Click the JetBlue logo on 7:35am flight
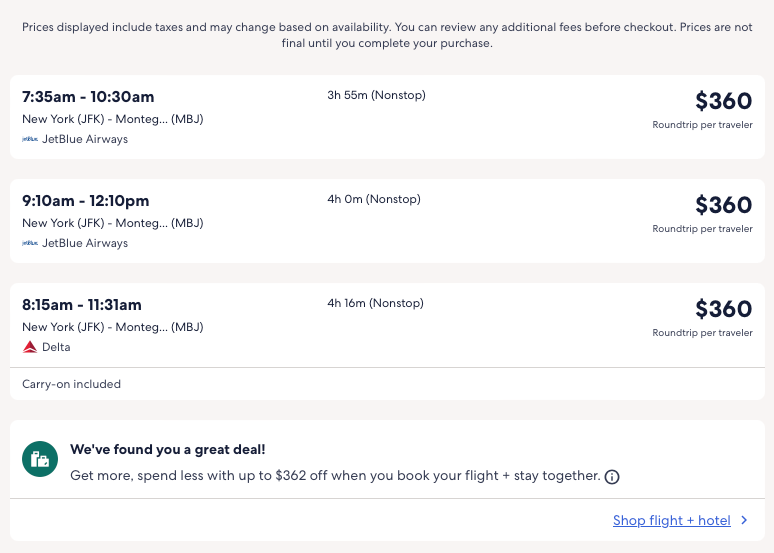This screenshot has height=553, width=774. pos(30,139)
